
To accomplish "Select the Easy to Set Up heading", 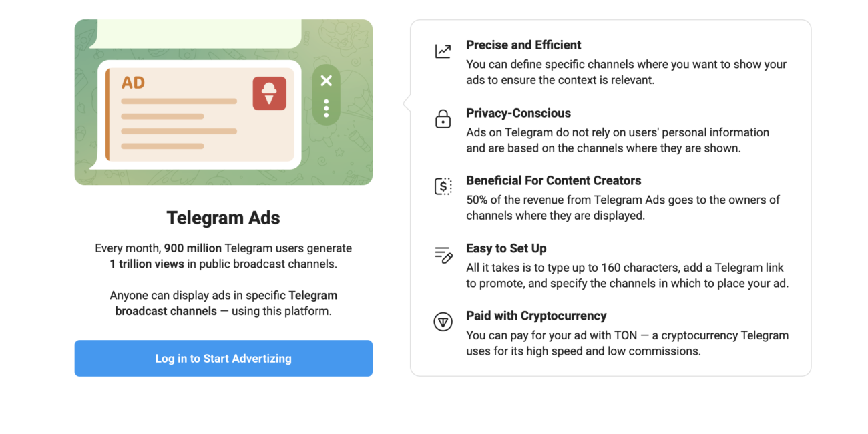I will point(506,248).
